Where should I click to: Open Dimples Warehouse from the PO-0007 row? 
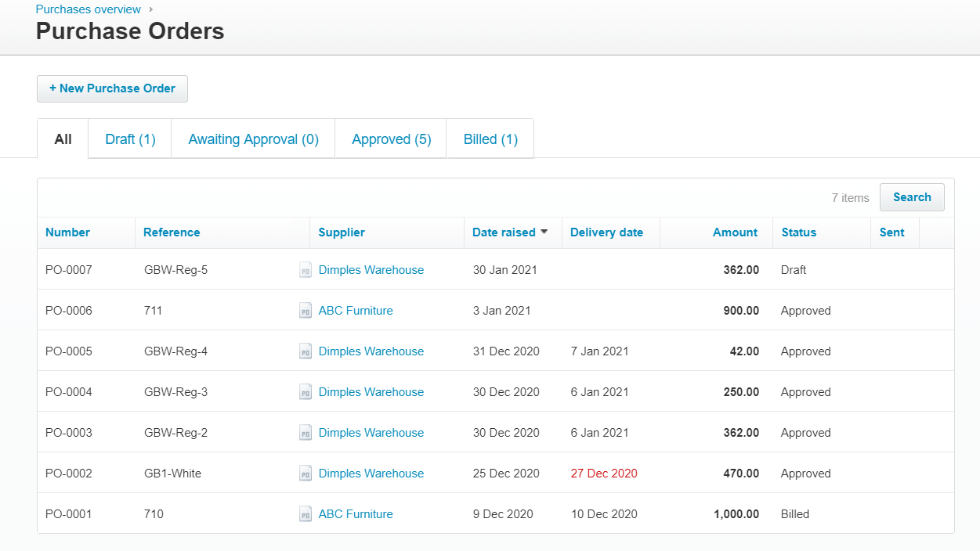point(371,270)
